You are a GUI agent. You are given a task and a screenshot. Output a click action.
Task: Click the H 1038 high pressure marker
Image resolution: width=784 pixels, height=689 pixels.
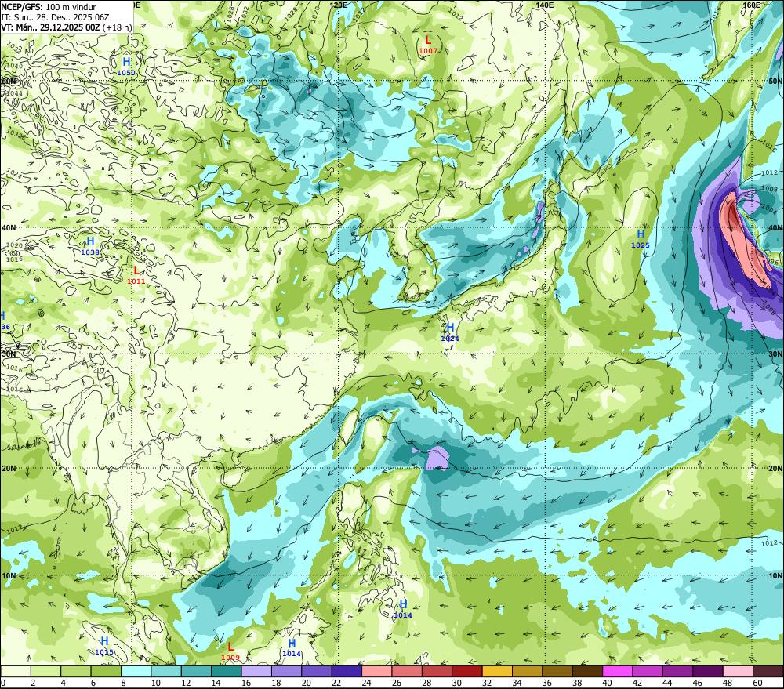(x=90, y=246)
